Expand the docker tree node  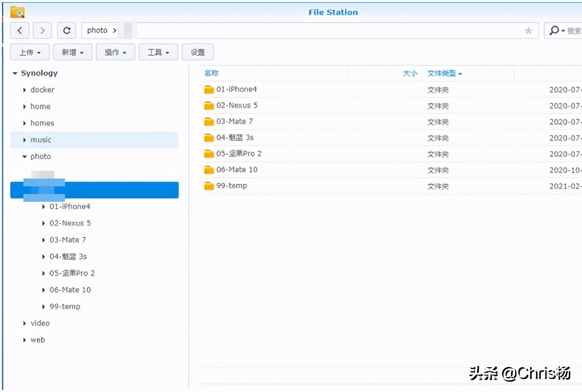pos(25,90)
